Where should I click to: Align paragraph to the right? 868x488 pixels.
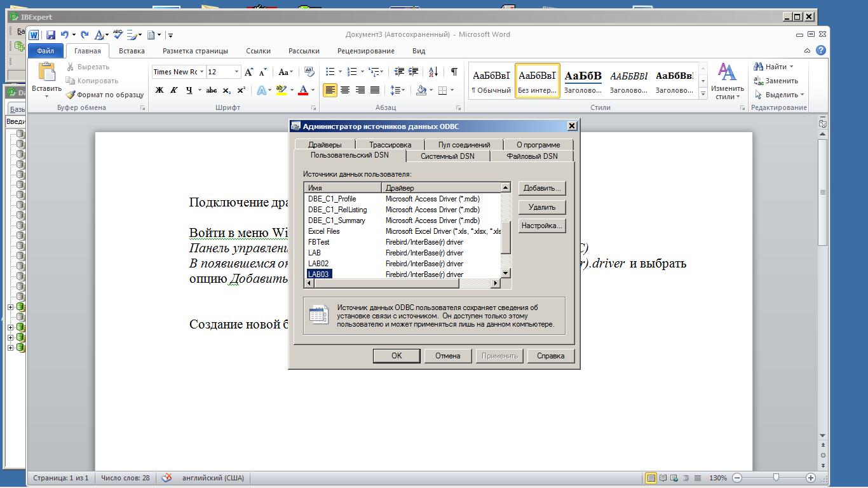click(x=360, y=90)
